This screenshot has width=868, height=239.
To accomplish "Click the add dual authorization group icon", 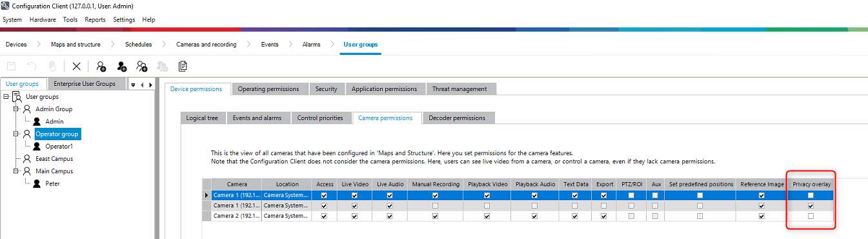I will 142,66.
